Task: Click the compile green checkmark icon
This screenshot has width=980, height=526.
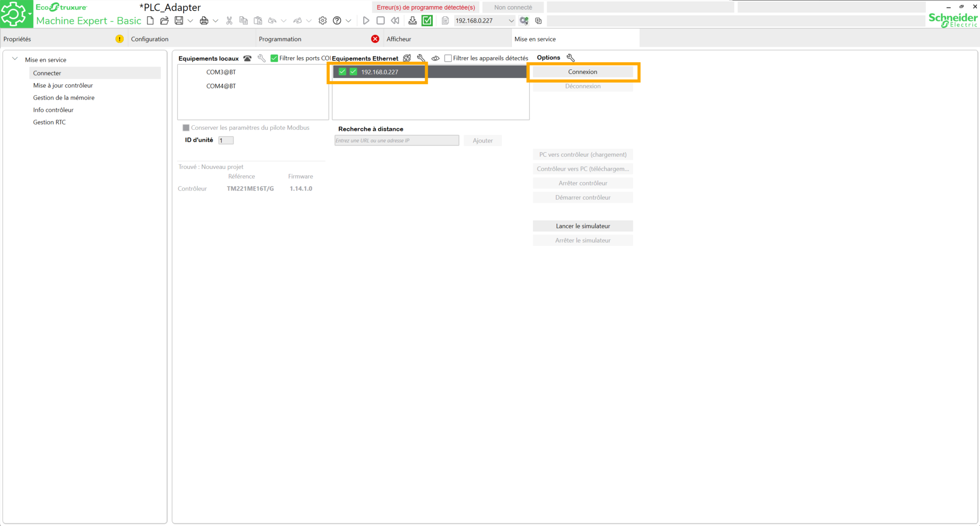Action: click(x=427, y=21)
